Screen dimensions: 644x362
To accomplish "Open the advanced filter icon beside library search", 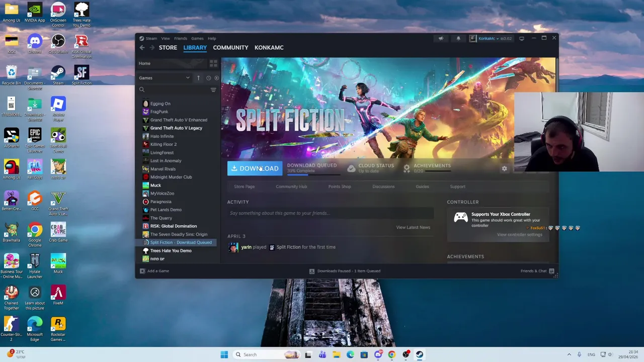I will click(x=213, y=89).
